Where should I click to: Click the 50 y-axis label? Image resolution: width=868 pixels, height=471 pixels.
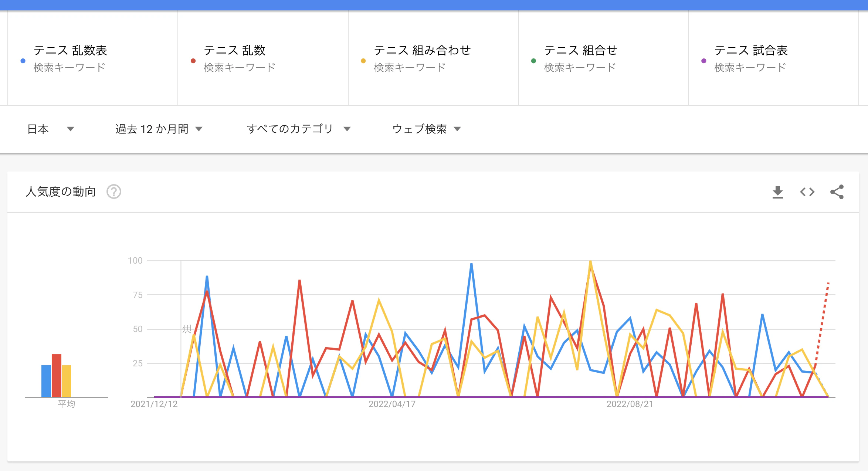(138, 329)
